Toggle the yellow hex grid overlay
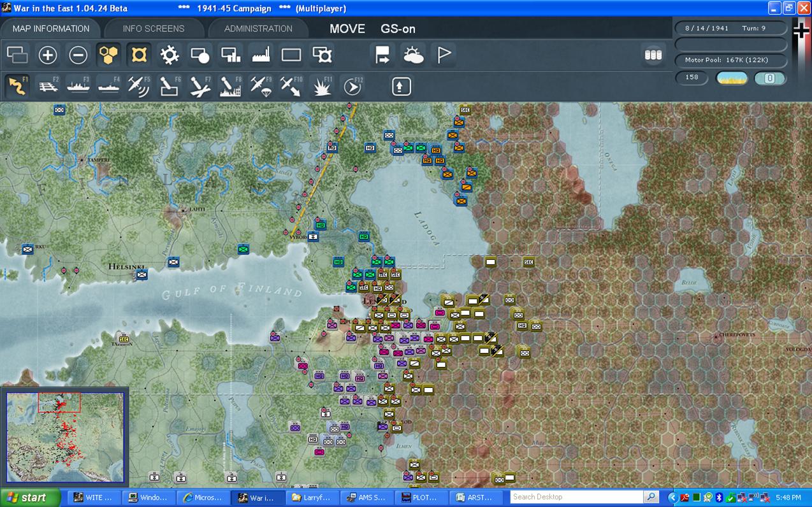Viewport: 812px width, 507px height. tap(109, 55)
